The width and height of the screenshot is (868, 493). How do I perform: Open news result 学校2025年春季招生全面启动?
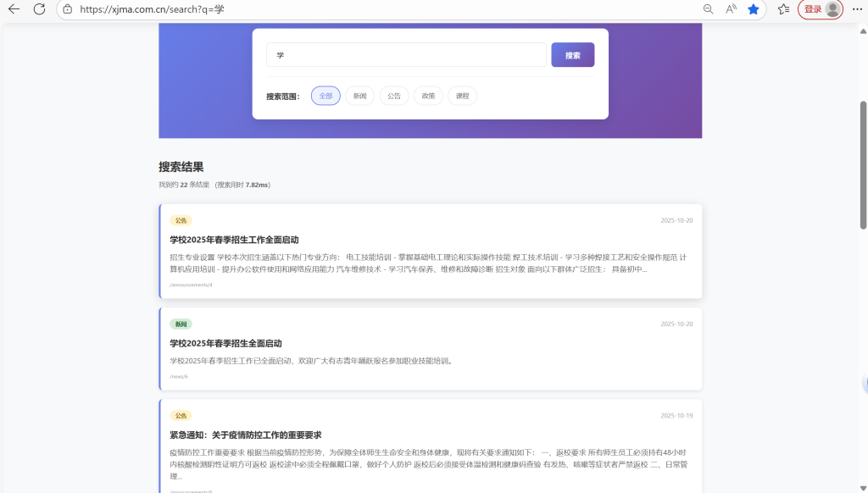225,343
